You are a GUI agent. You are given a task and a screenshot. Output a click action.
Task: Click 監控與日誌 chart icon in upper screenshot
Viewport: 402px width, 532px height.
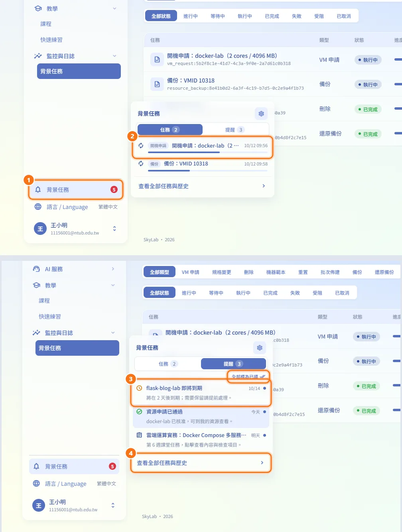pyautogui.click(x=38, y=56)
